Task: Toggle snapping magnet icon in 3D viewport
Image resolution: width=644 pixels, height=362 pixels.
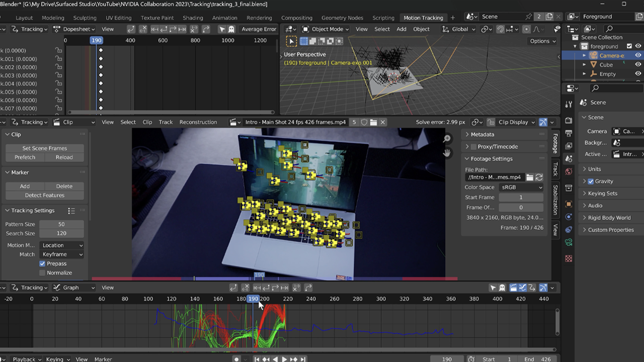Action: (501, 29)
